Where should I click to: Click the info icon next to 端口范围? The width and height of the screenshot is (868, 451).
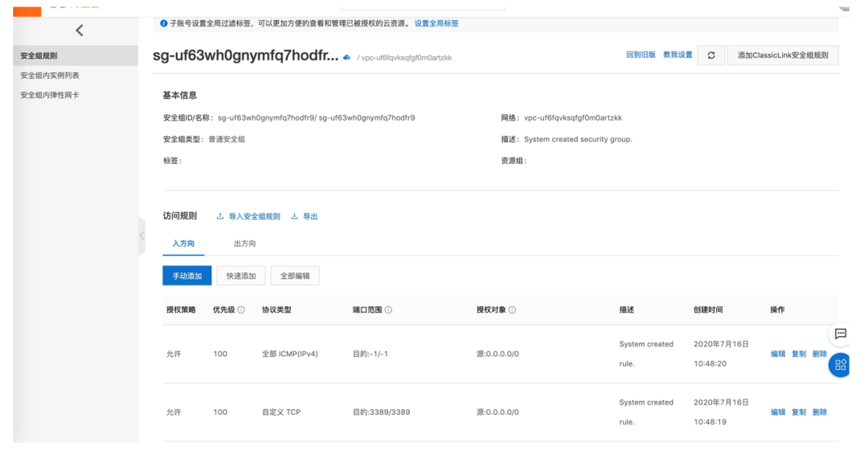[x=389, y=310]
